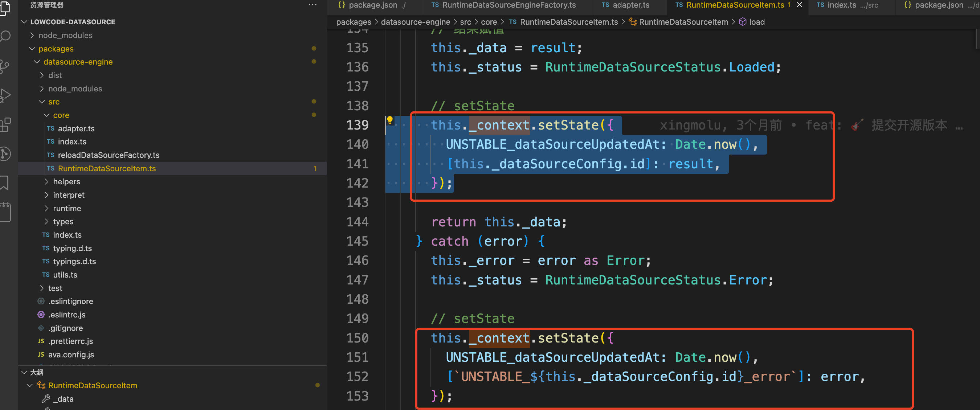
Task: Open the Source Control panel
Action: [x=5, y=66]
